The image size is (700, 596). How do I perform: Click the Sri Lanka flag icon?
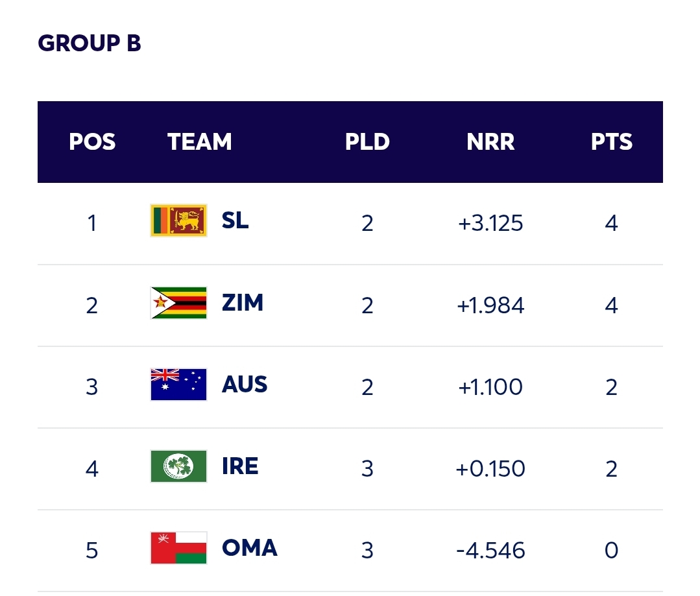[x=178, y=221]
